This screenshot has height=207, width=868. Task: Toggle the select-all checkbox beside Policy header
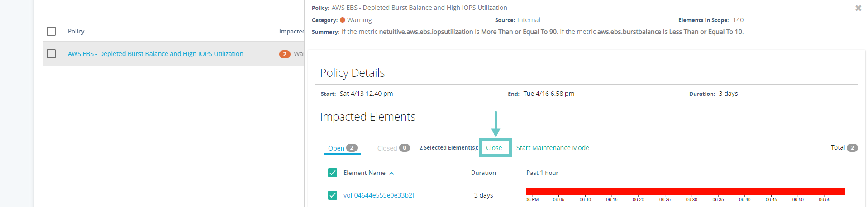coord(51,31)
